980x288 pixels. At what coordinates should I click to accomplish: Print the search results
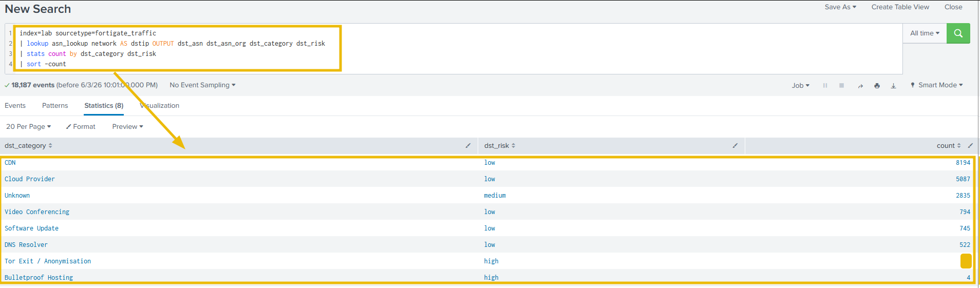tap(877, 86)
